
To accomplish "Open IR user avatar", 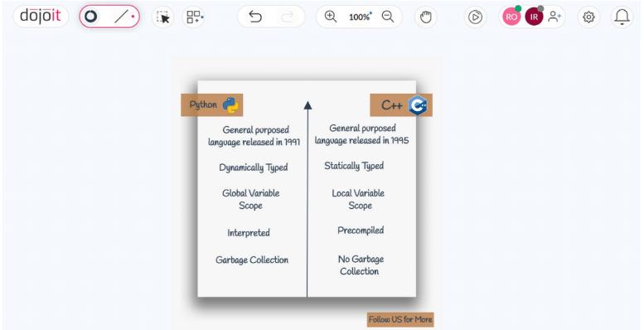I will [x=534, y=17].
